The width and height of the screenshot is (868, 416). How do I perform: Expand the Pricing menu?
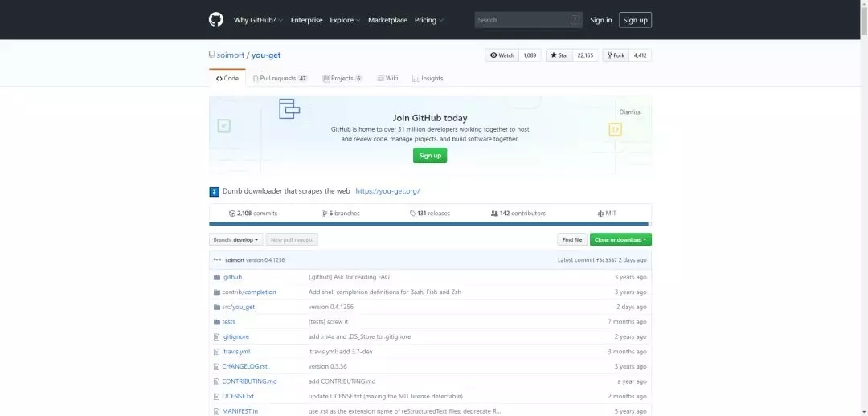click(x=429, y=20)
